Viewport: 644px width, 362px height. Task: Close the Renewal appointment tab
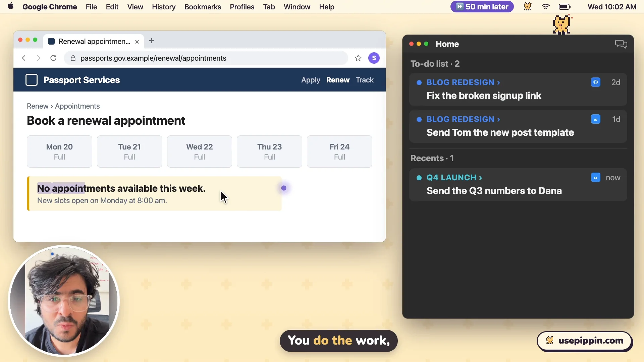(x=137, y=42)
